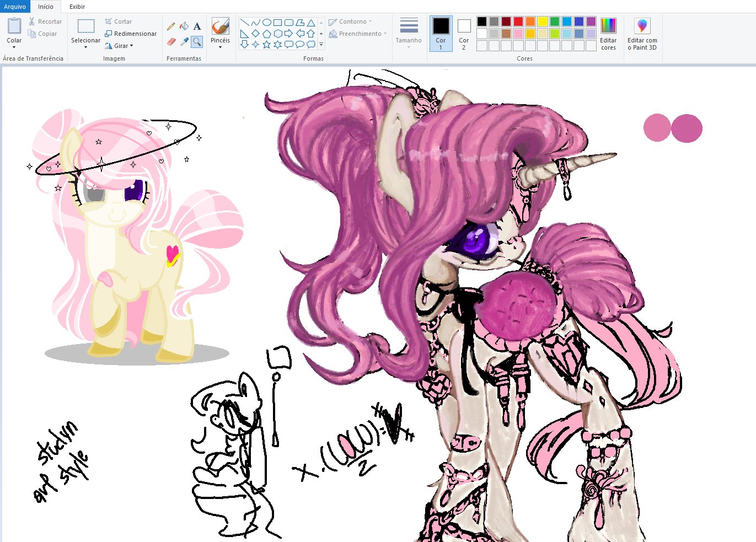Switch to the Início tab
The image size is (756, 542).
pyautogui.click(x=46, y=7)
